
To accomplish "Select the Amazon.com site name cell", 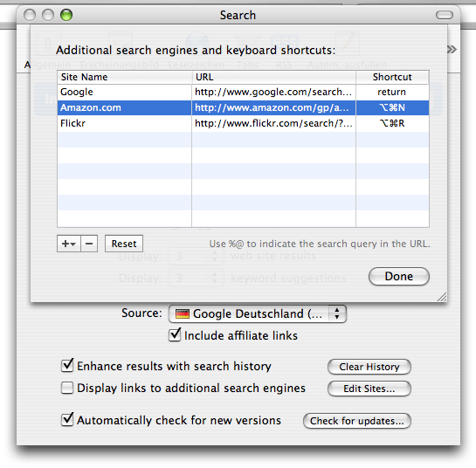I will pyautogui.click(x=125, y=107).
